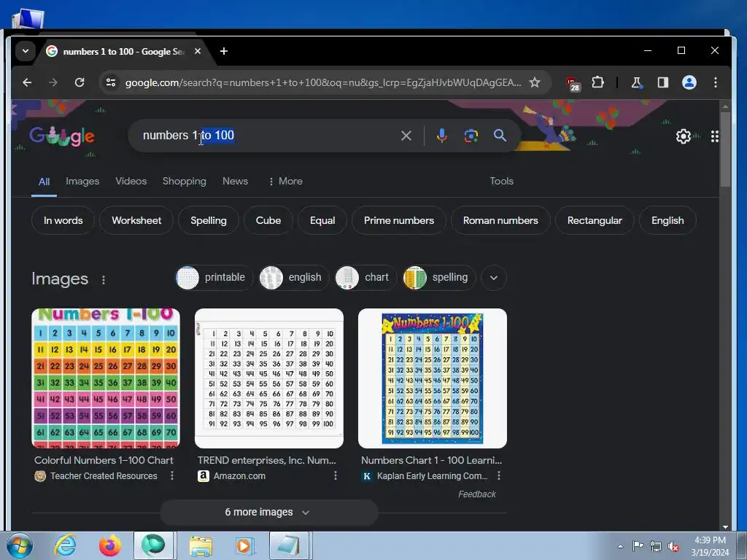Reload the current Google page
This screenshot has height=560, width=747.
coord(80,82)
